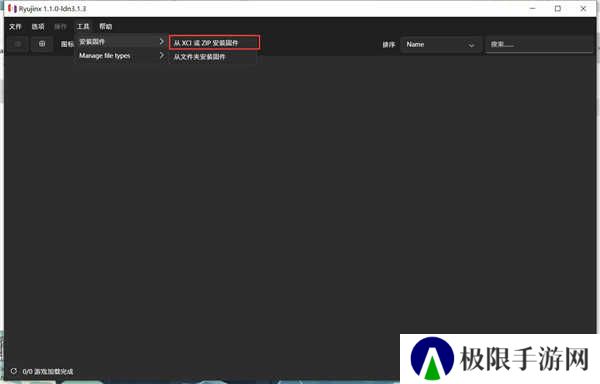This screenshot has width=600, height=384.
Task: Maximize the Ryujinx window
Action: click(x=558, y=8)
